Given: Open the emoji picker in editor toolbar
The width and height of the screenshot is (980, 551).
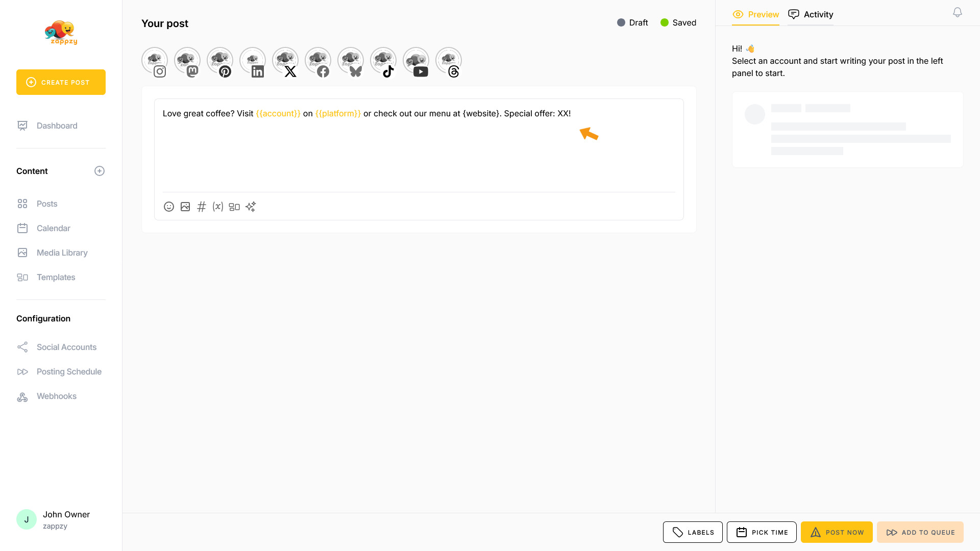Looking at the screenshot, I should [x=169, y=207].
